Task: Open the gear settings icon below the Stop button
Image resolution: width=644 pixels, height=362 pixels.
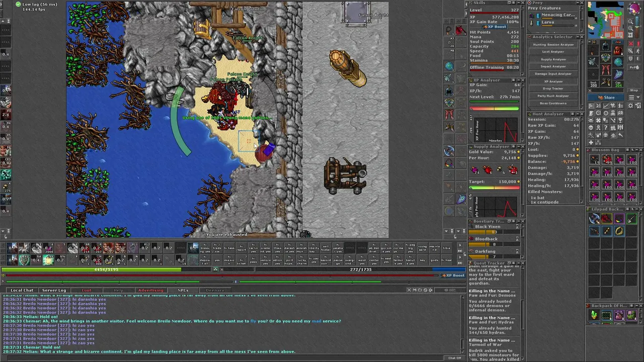Action: point(630,105)
